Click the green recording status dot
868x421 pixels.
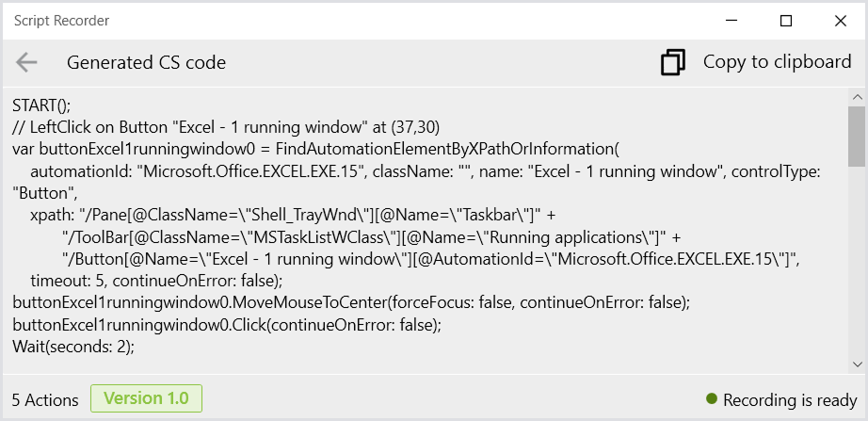click(712, 398)
